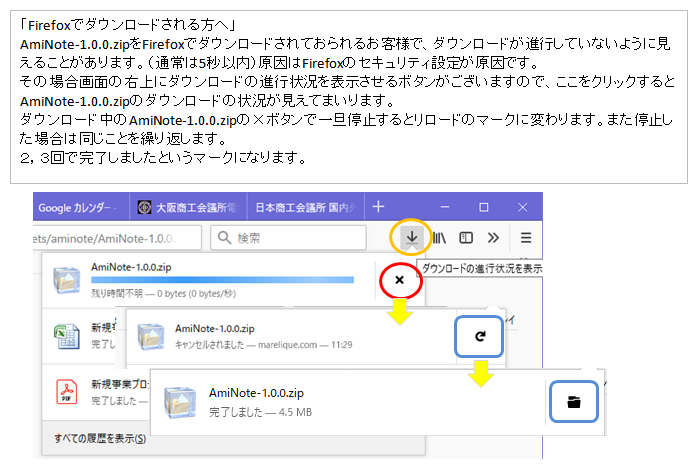Viewport: 699px width, 468px height.
Task: Click the cancelled AmiNote-1.0.0.zip file name
Action: (215, 328)
